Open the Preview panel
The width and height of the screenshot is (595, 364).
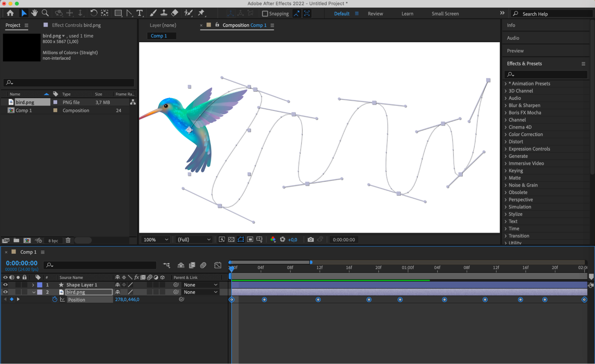pyautogui.click(x=515, y=51)
